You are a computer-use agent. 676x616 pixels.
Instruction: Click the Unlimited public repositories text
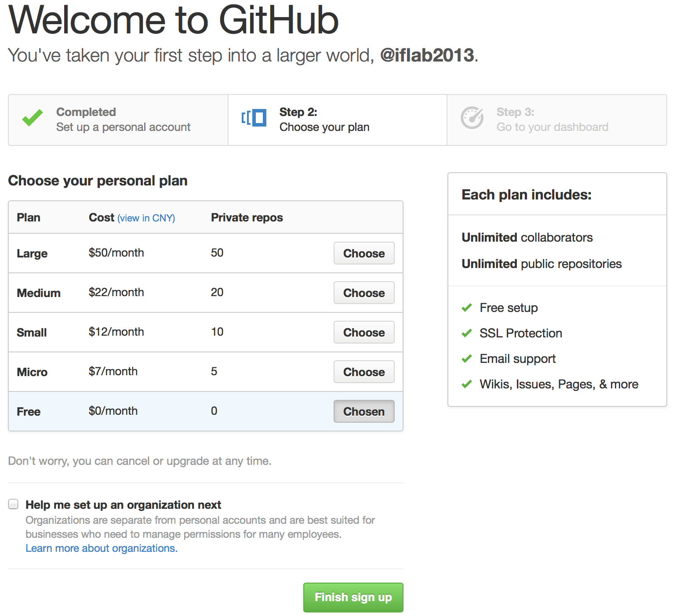542,264
